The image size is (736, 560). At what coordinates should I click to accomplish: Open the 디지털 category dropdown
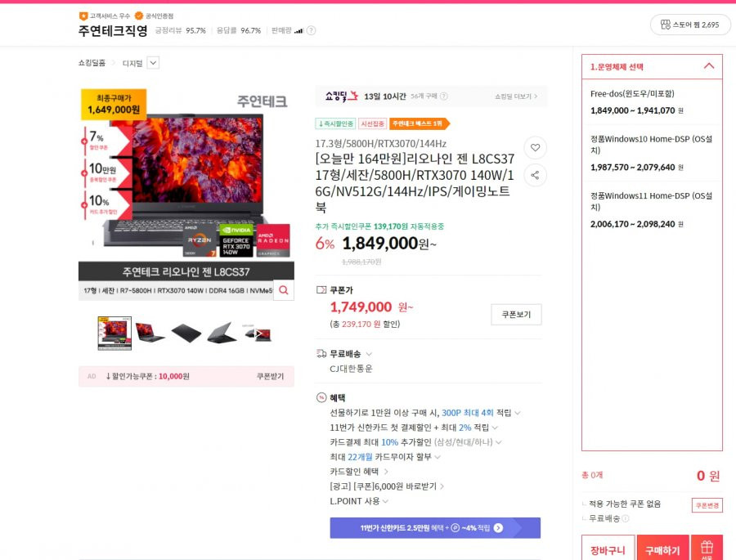153,63
